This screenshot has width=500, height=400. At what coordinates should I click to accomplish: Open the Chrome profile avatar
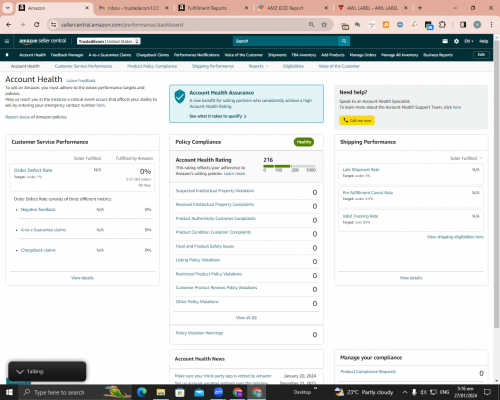pyautogui.click(x=477, y=25)
